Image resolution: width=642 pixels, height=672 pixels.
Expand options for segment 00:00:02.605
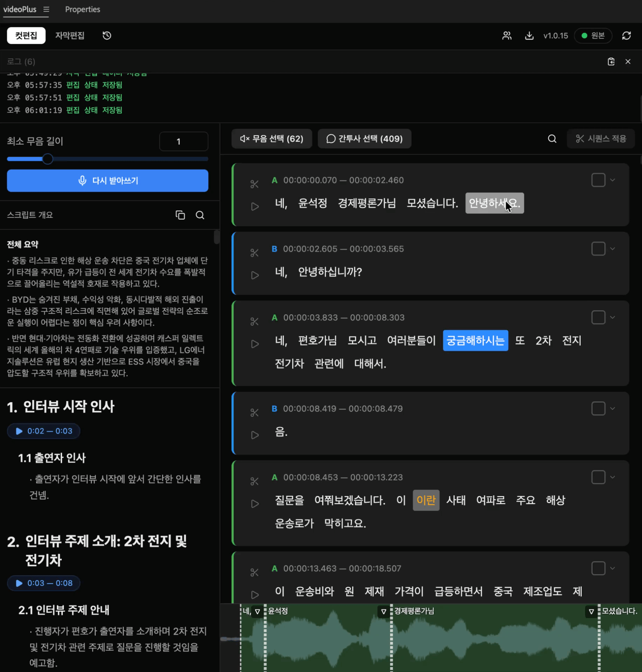pyautogui.click(x=613, y=249)
